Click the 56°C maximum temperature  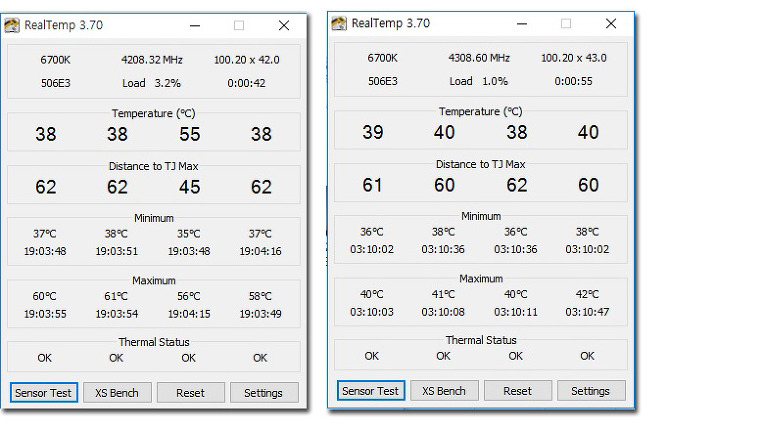[189, 296]
